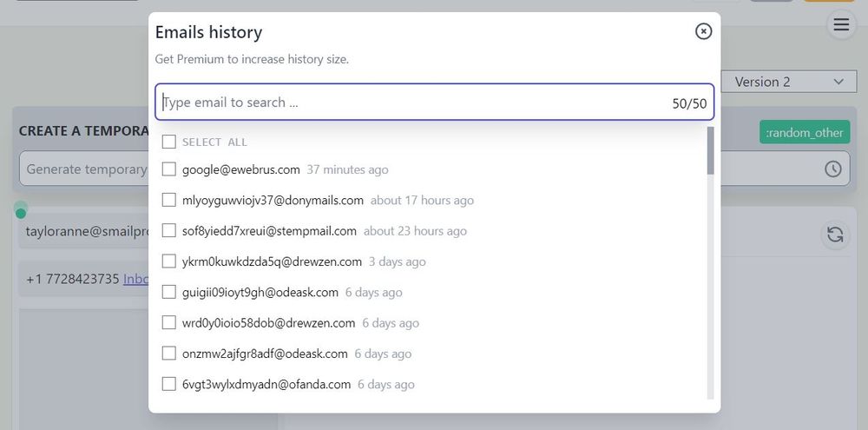Mark guigii09ioyt9gh@odeask.com checkbox
The width and height of the screenshot is (868, 430).
tap(169, 292)
